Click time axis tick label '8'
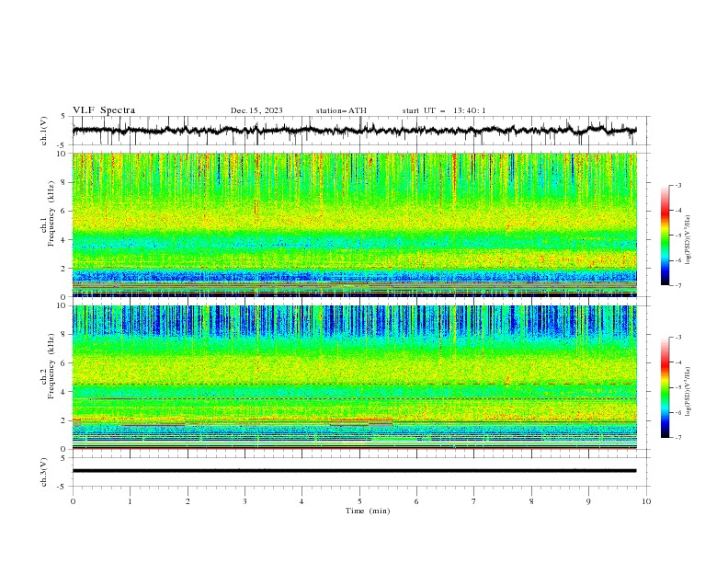This screenshot has width=728, height=563. 531,501
